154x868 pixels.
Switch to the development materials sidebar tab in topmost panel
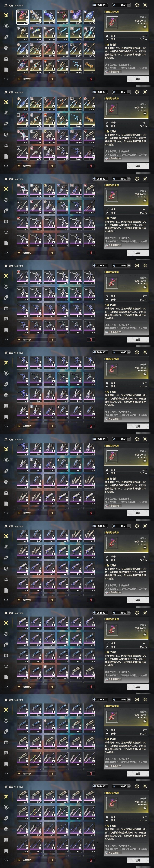point(6,48)
